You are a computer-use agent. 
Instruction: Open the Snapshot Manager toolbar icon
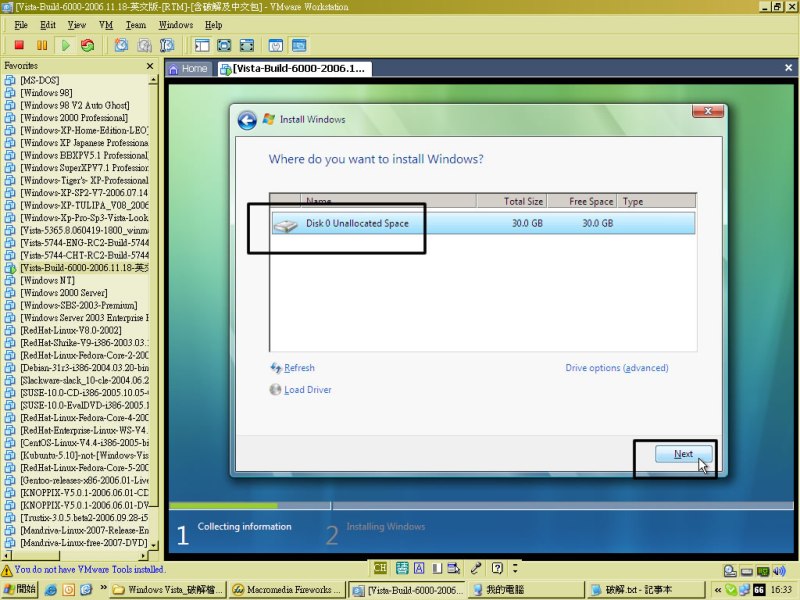[x=167, y=45]
